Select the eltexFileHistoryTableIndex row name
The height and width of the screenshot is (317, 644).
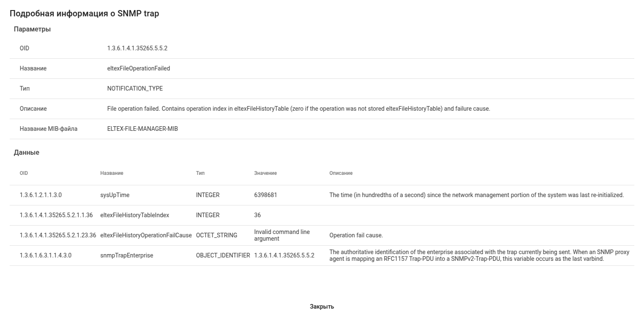point(134,215)
